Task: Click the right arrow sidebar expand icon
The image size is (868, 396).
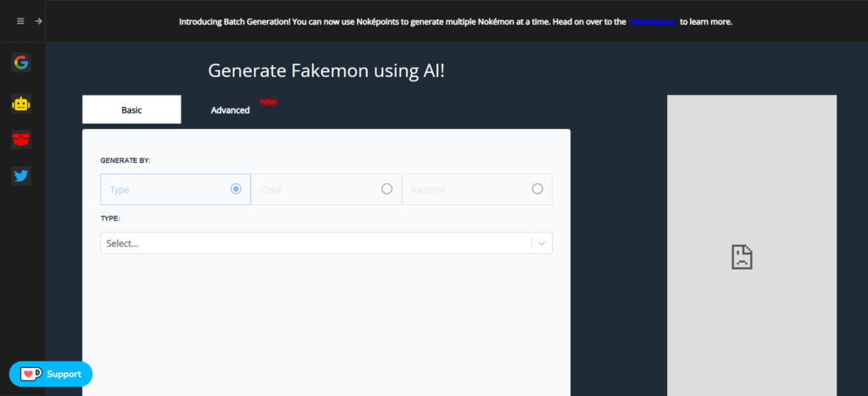Action: tap(38, 21)
